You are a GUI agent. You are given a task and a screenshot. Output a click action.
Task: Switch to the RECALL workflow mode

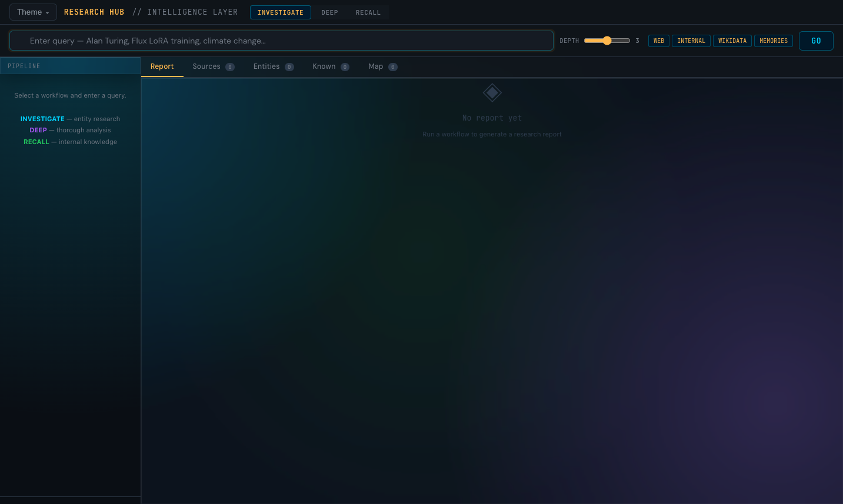point(368,12)
